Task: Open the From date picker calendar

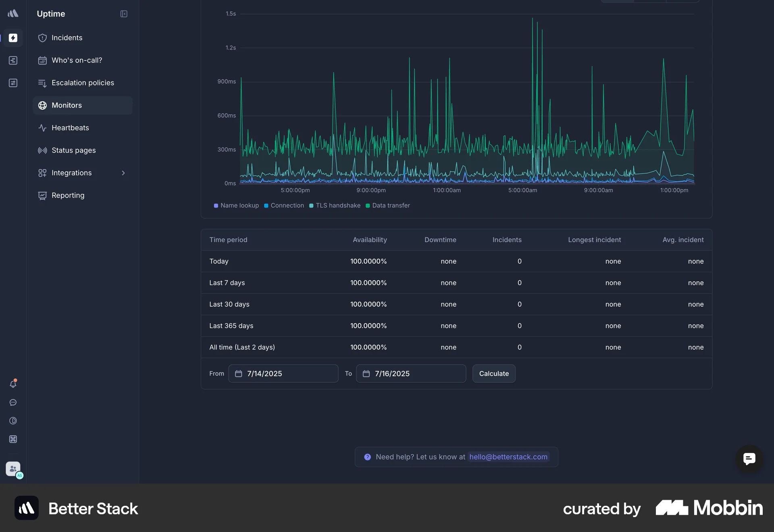Action: click(238, 374)
